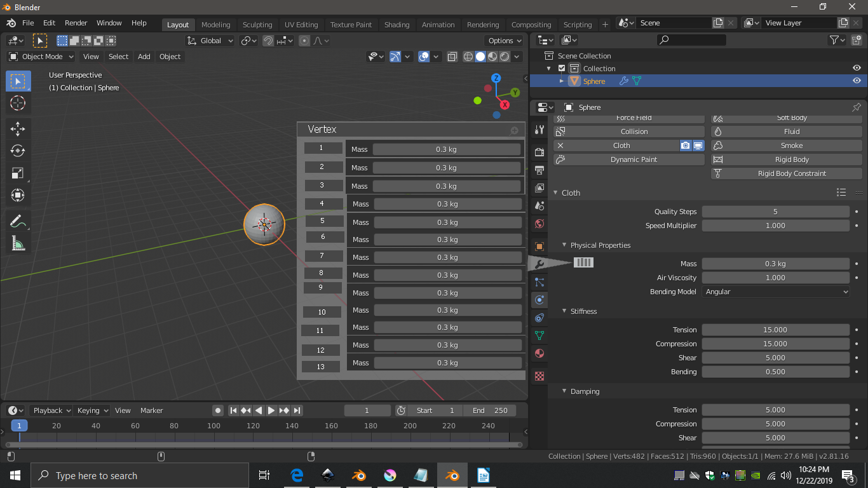Collapse the Stiffness subpanel

click(x=564, y=311)
